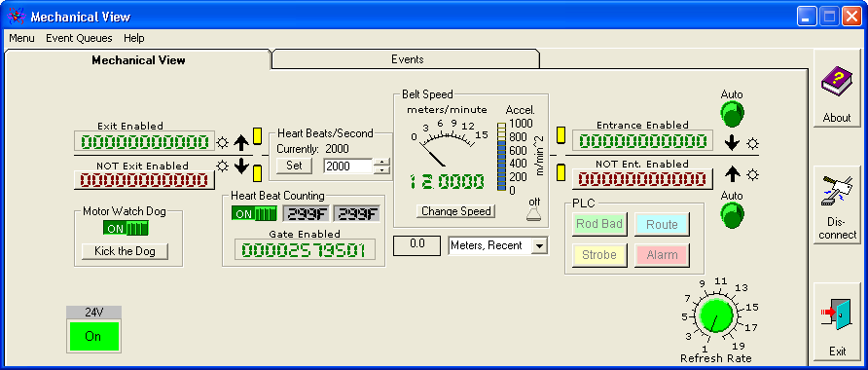
Task: Click the up arrow beside NOT Ent. Enabled
Action: (x=732, y=174)
